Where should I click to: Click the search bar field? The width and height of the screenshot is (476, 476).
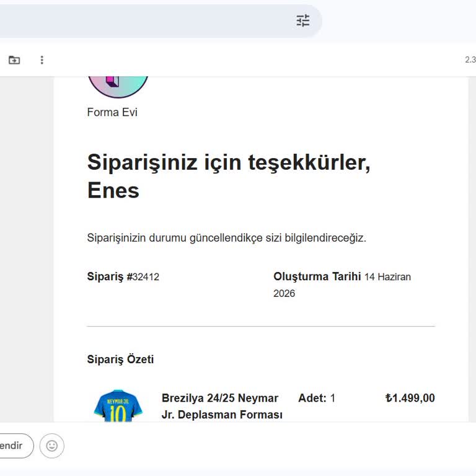161,21
